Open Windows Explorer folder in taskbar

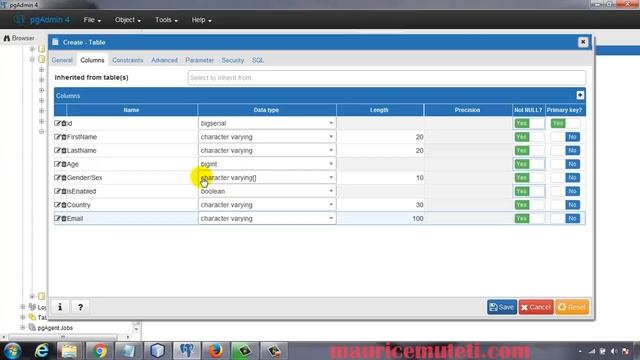pos(69,351)
